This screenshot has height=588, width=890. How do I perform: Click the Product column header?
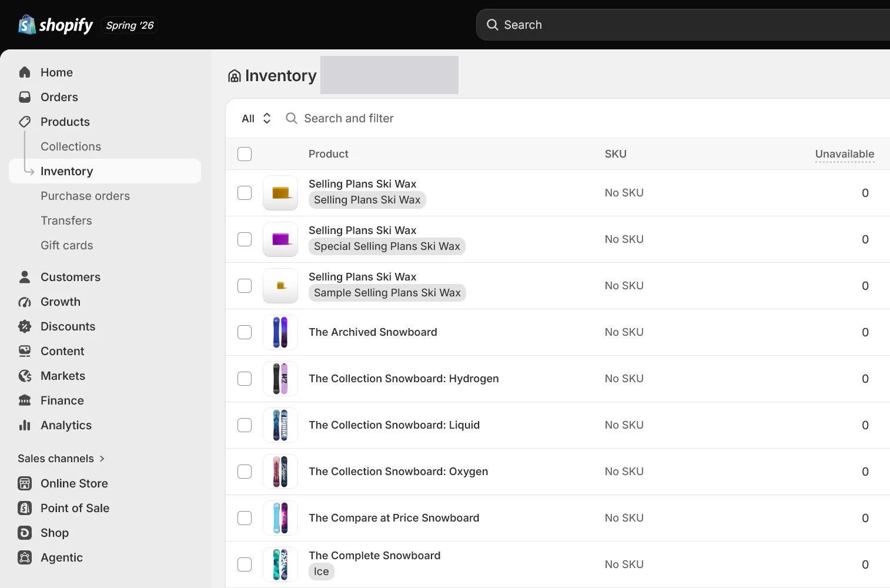(329, 154)
